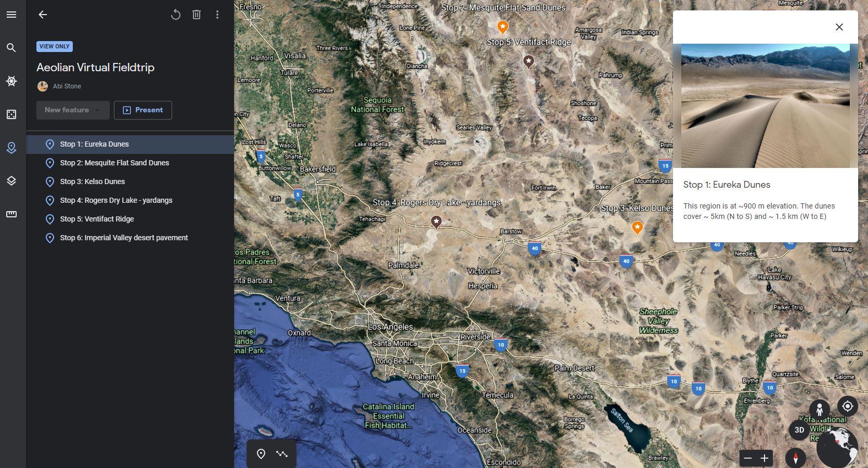Open the three-dot overflow menu
This screenshot has width=868, height=468.
tap(217, 15)
